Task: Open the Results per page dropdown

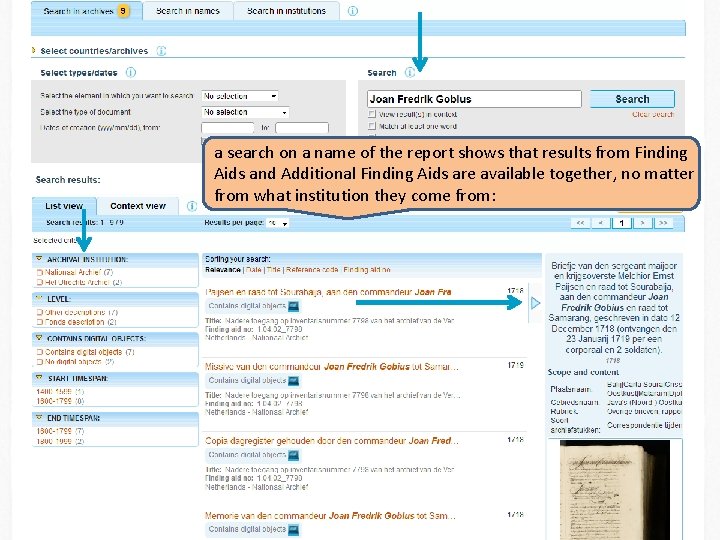Action: click(x=278, y=223)
